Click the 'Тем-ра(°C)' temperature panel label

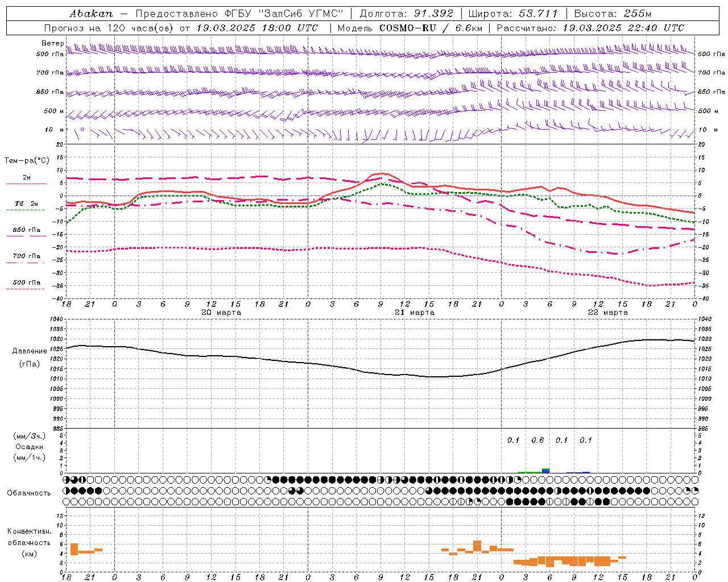(x=27, y=161)
